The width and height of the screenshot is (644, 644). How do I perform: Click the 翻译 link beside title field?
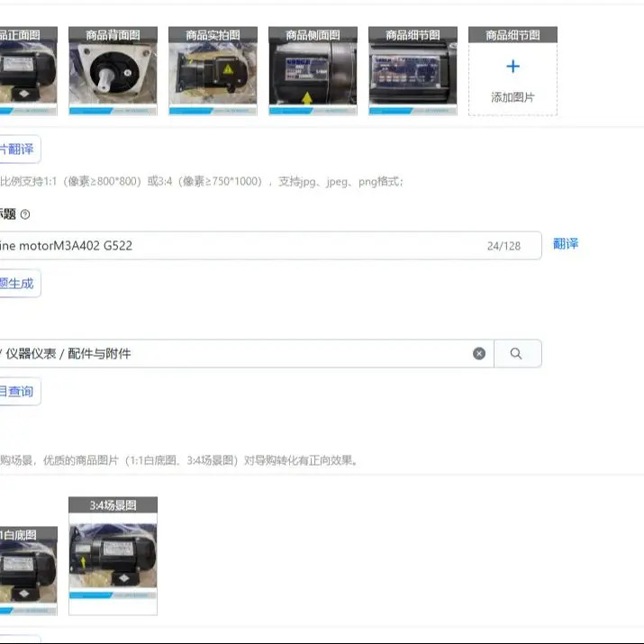566,244
